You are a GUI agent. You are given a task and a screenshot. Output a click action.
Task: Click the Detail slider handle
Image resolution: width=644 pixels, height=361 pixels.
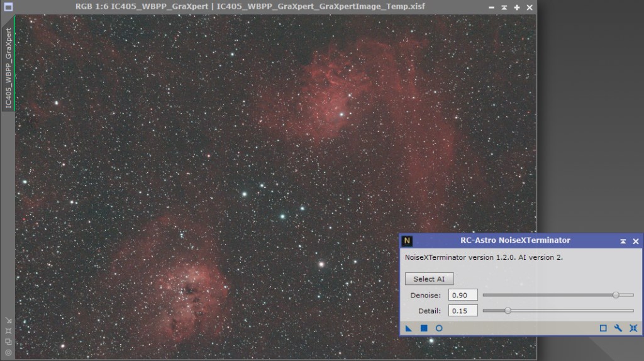pos(508,311)
